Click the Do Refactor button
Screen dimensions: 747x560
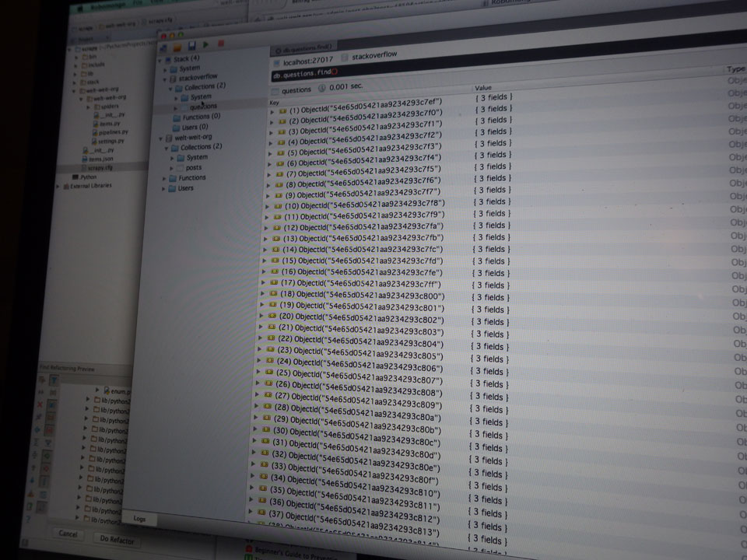117,540
